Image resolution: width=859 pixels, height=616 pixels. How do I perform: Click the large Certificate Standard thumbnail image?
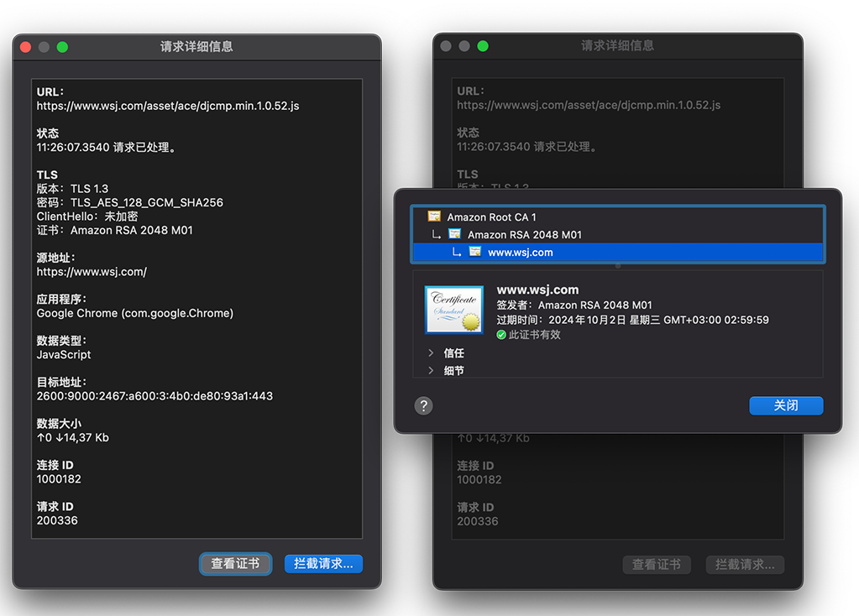pos(454,310)
